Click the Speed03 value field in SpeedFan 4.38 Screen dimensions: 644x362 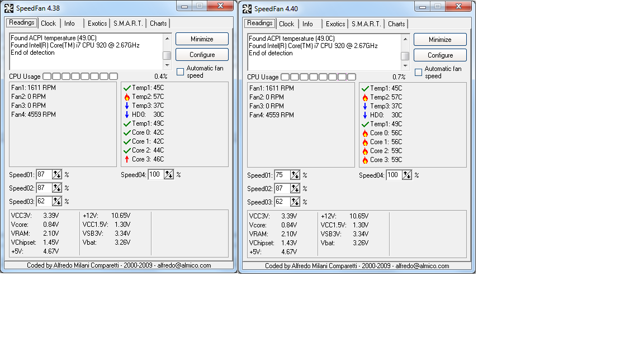tap(44, 202)
